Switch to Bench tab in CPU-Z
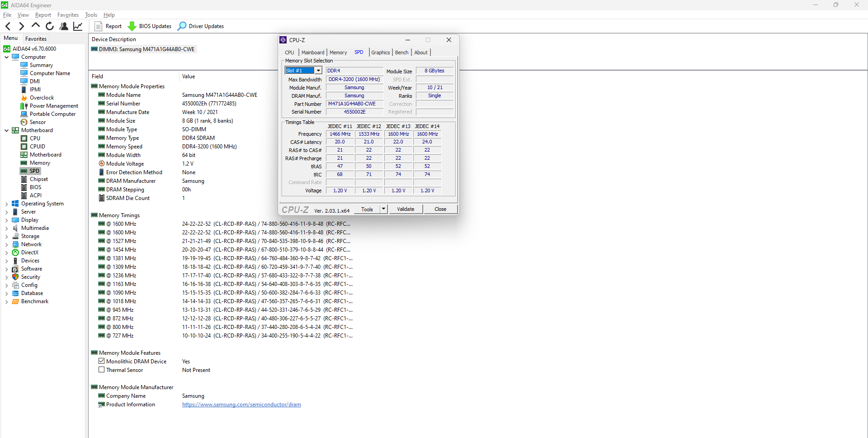868x438 pixels. 402,52
